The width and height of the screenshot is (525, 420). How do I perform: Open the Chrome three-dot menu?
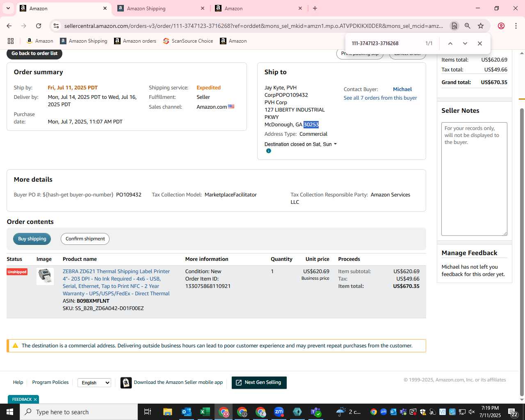pos(516,26)
